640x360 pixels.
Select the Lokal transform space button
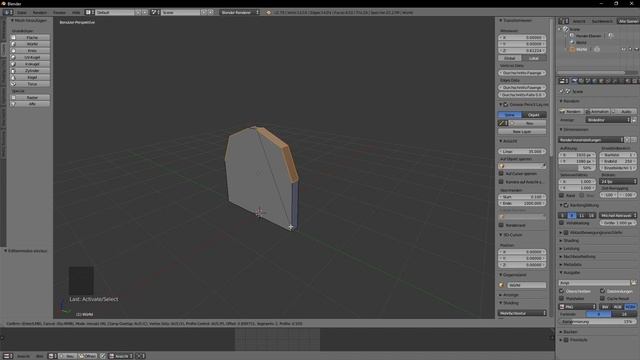[534, 58]
